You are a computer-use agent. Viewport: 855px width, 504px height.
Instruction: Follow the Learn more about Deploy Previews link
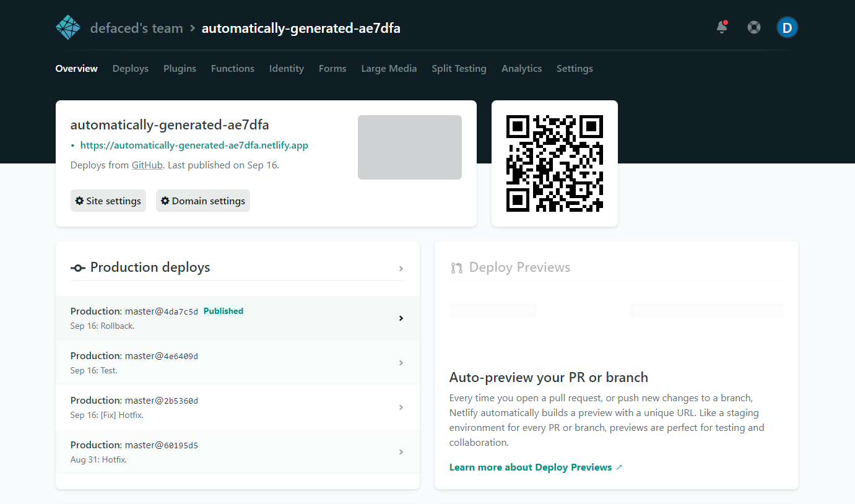[x=529, y=467]
